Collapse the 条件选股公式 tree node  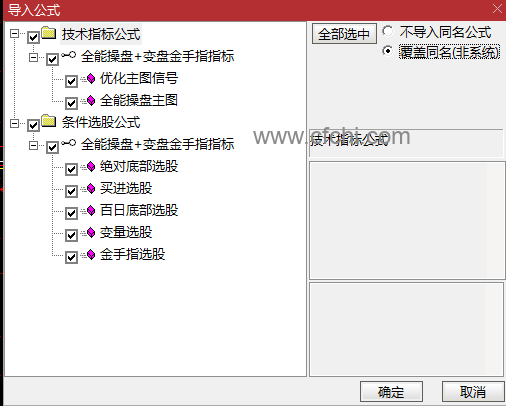tap(14, 124)
